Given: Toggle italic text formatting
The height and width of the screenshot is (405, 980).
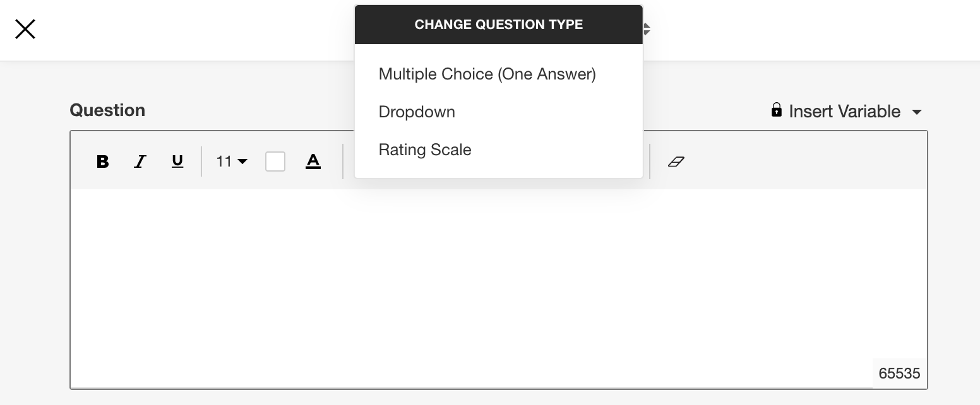Looking at the screenshot, I should point(140,161).
